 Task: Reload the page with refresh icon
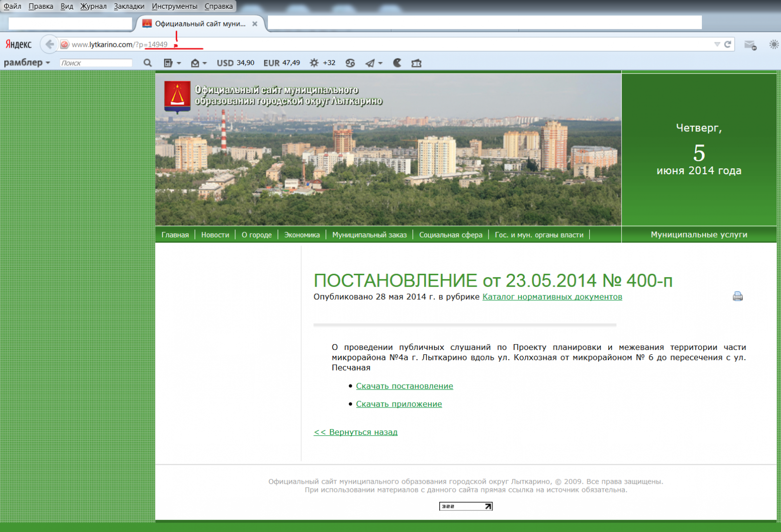727,44
